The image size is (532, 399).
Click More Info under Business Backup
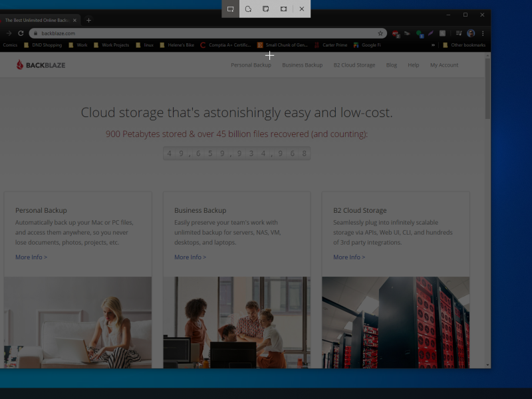point(190,257)
